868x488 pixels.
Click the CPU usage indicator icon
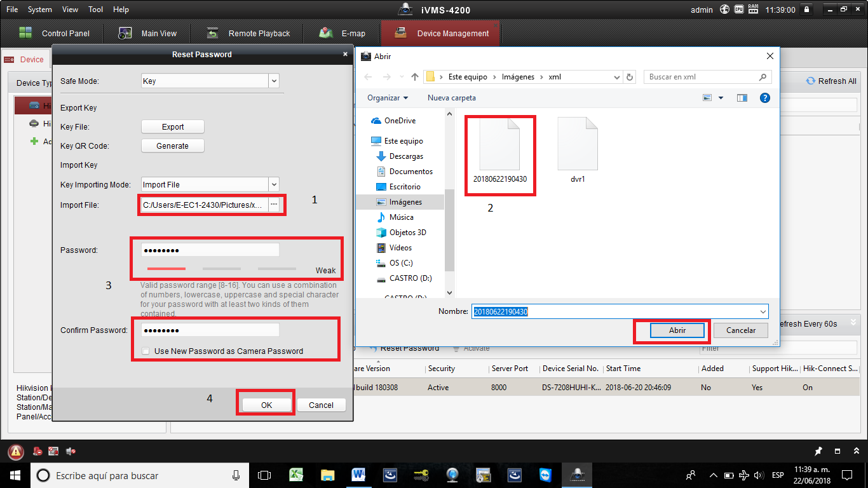(x=739, y=10)
